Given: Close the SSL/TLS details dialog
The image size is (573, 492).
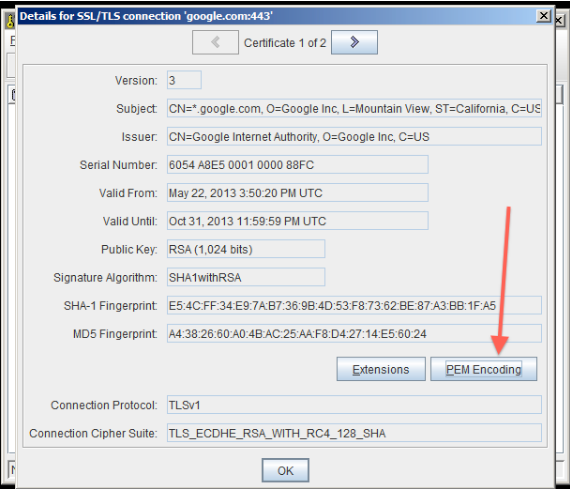Looking at the screenshot, I should 543,16.
